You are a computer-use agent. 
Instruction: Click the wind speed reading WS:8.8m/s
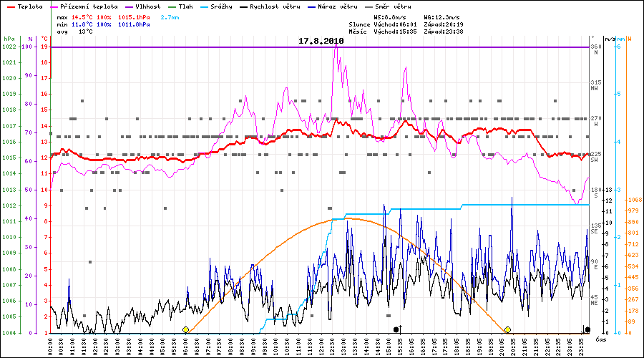(x=390, y=17)
